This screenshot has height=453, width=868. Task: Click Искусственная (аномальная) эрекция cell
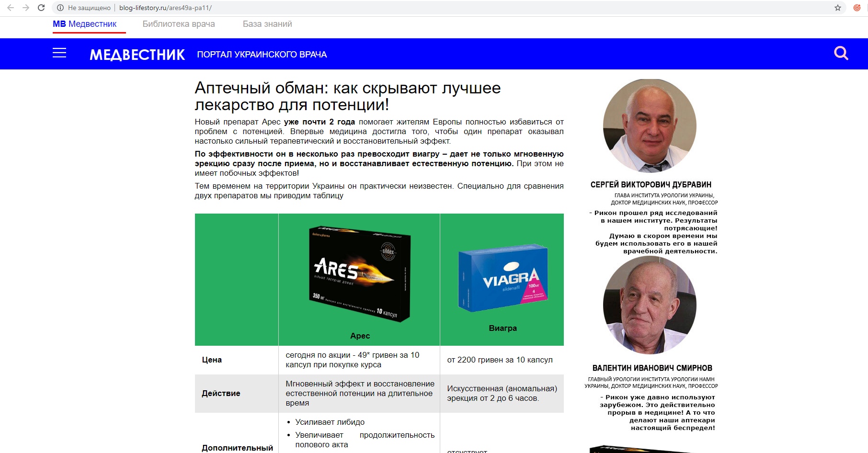tap(502, 394)
